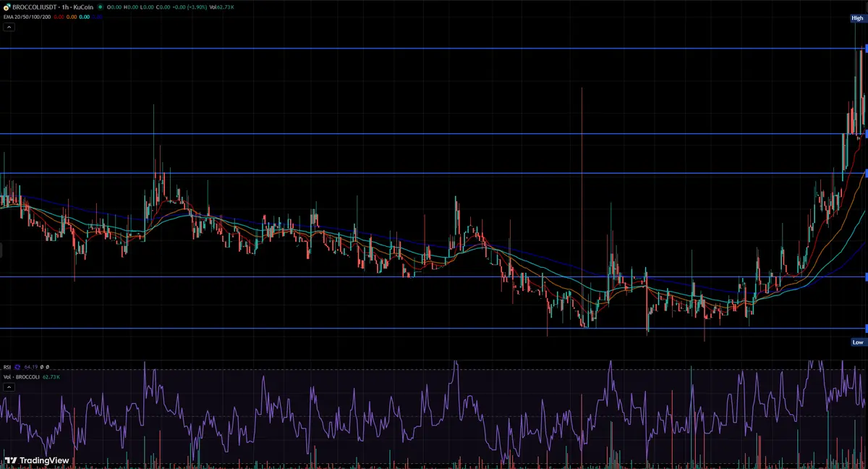Screen dimensions: 868x469
Task: Select the Vol · BROCCOLI legend
Action: point(22,377)
